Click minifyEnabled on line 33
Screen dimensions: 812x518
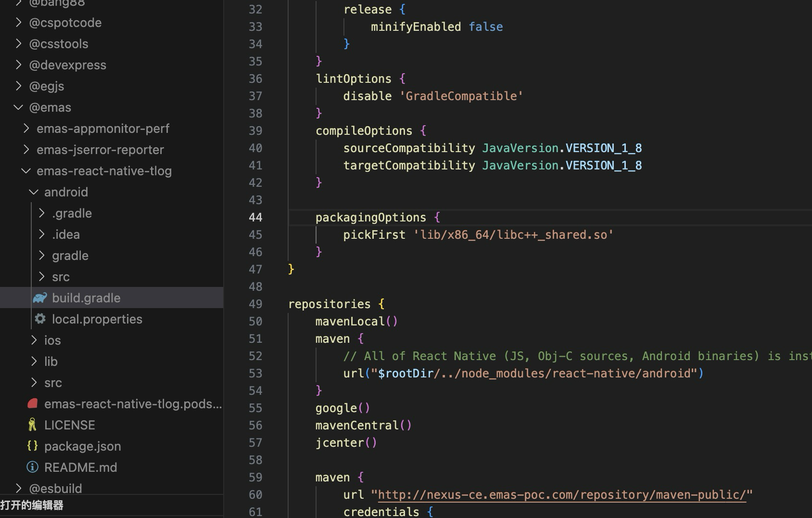coord(416,26)
